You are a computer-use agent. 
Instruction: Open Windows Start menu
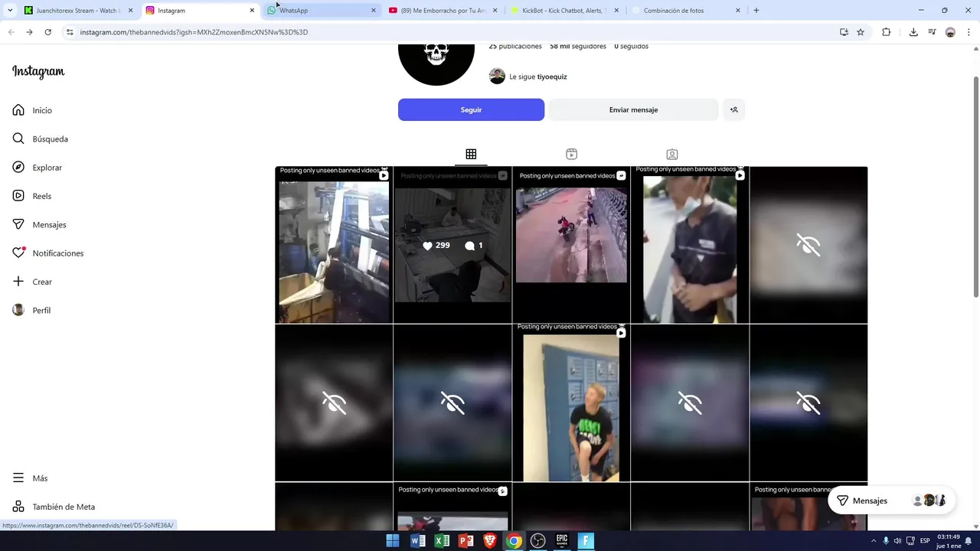393,541
